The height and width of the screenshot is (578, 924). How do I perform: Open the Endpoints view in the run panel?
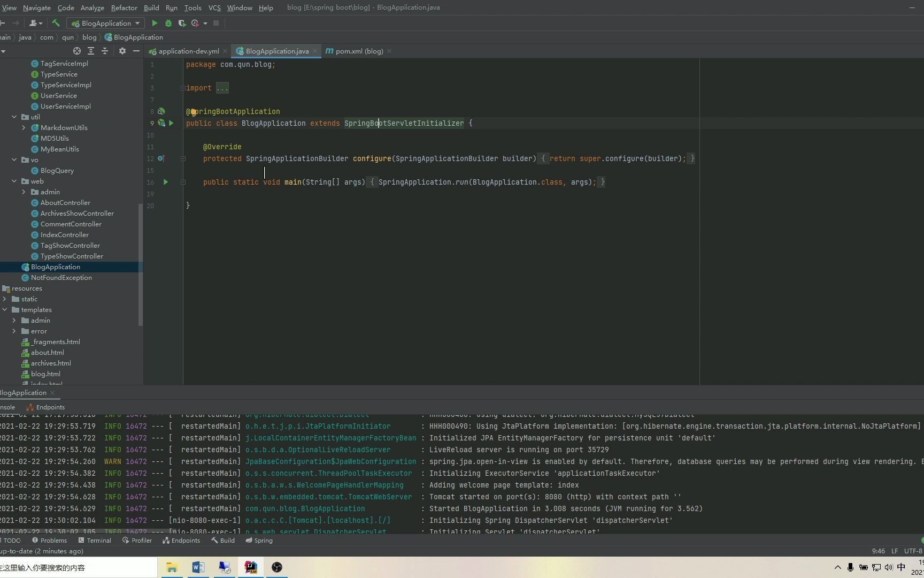tap(50, 407)
